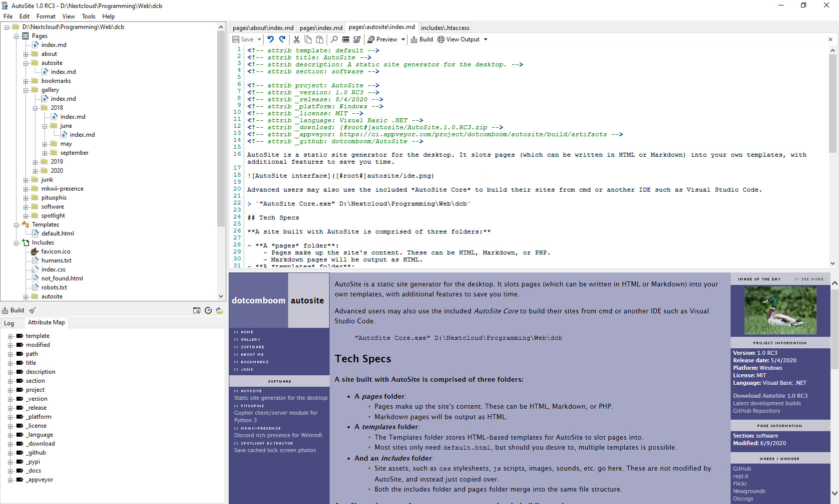Cut selection using the scissors icon

[297, 39]
